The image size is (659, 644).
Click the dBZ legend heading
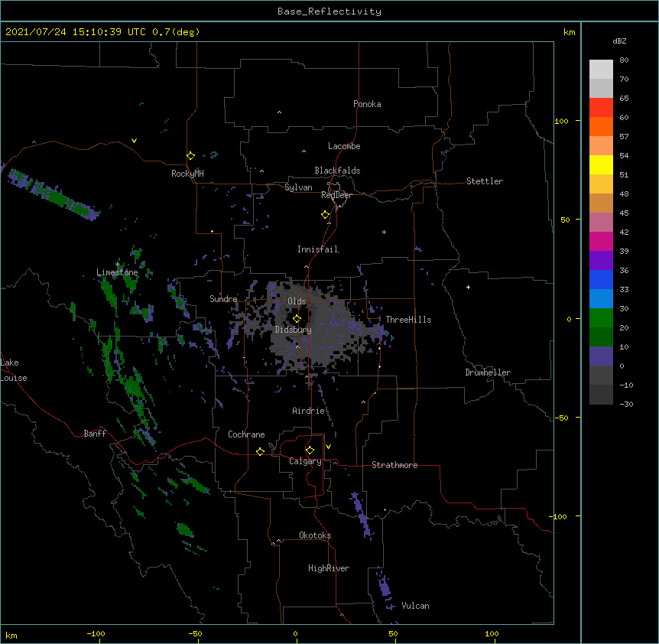619,41
